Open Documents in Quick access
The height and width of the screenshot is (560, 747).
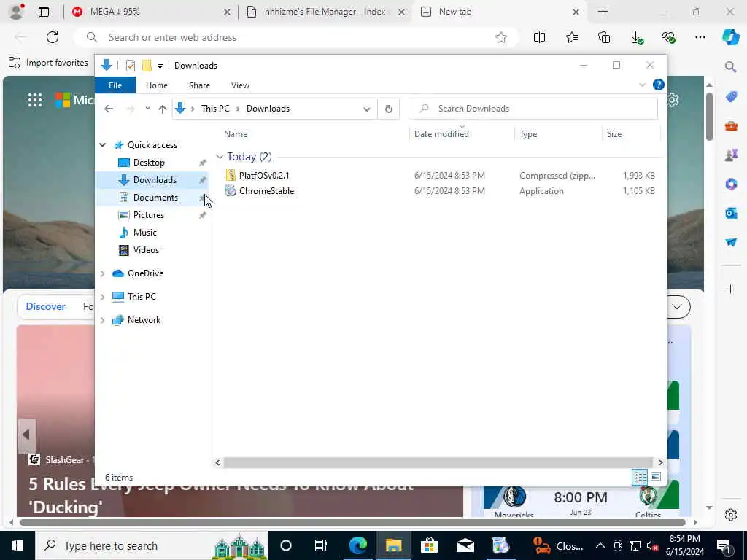155,198
